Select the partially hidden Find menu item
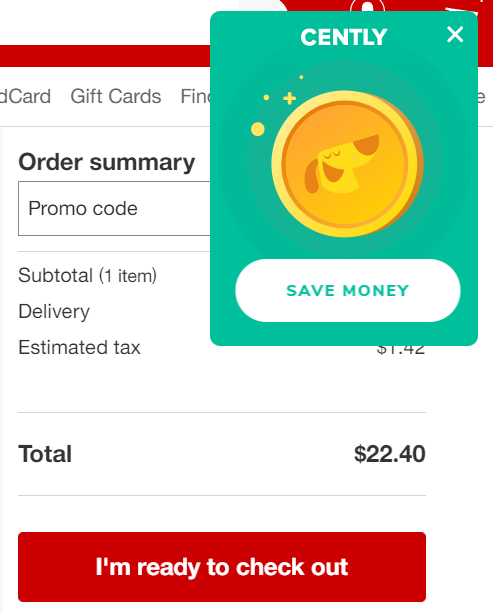 tap(195, 96)
